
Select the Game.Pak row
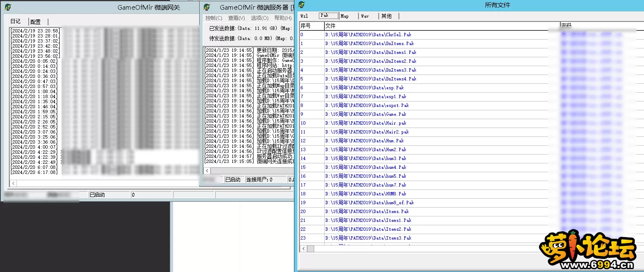tap(471, 114)
